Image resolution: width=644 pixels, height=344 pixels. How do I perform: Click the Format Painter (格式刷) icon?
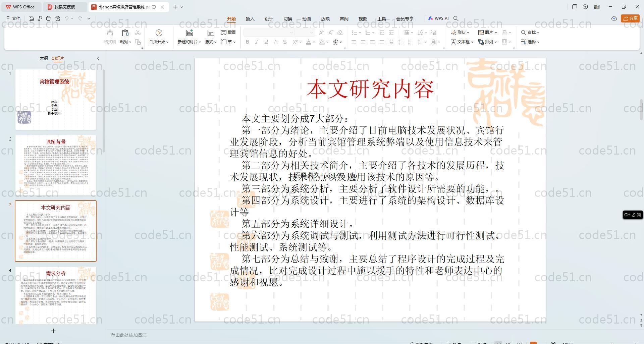coord(110,33)
